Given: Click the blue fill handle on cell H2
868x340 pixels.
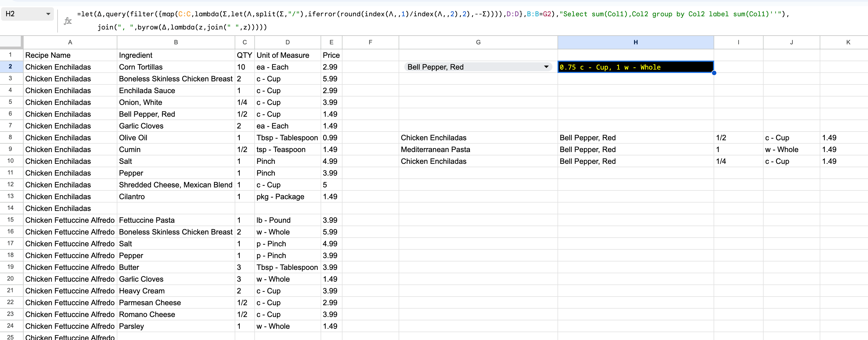Looking at the screenshot, I should (714, 73).
